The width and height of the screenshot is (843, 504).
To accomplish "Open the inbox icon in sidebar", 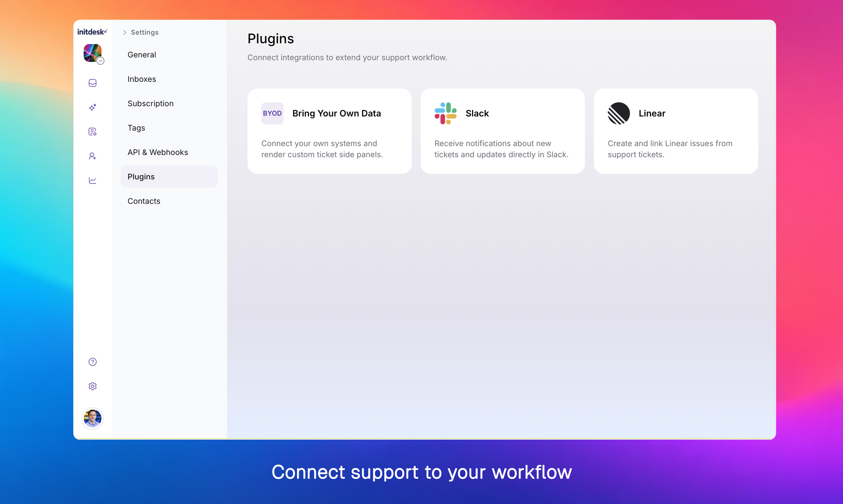I will tap(93, 83).
